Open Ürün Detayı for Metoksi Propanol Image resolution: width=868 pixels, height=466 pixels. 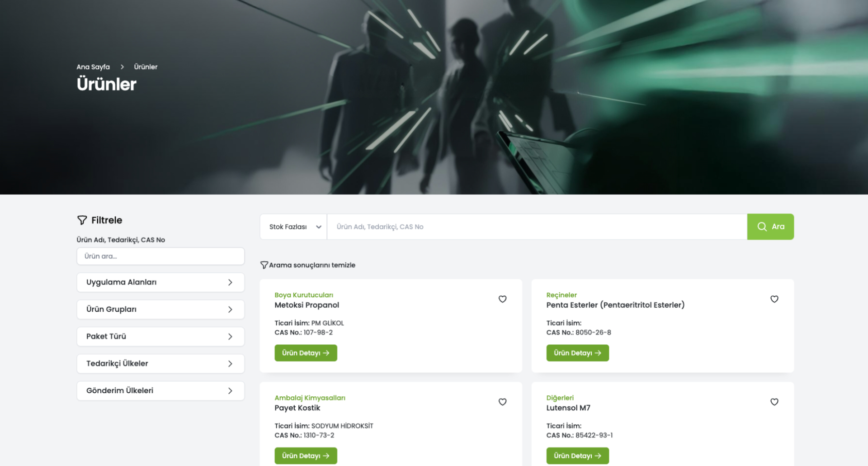coord(306,353)
